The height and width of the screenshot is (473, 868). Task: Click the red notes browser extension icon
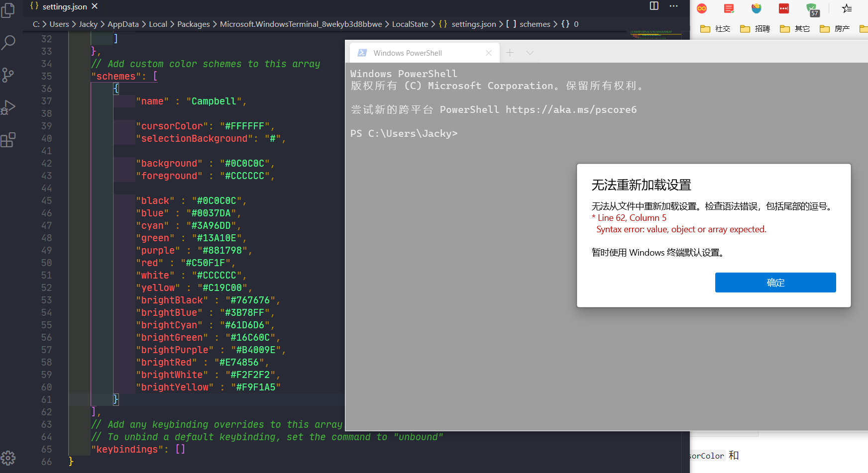click(729, 8)
